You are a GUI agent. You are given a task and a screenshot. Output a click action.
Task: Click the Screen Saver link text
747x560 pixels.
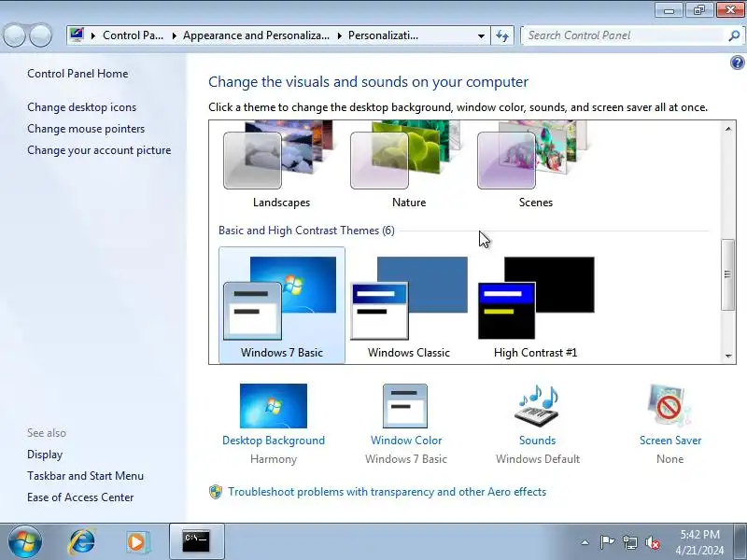[670, 441]
